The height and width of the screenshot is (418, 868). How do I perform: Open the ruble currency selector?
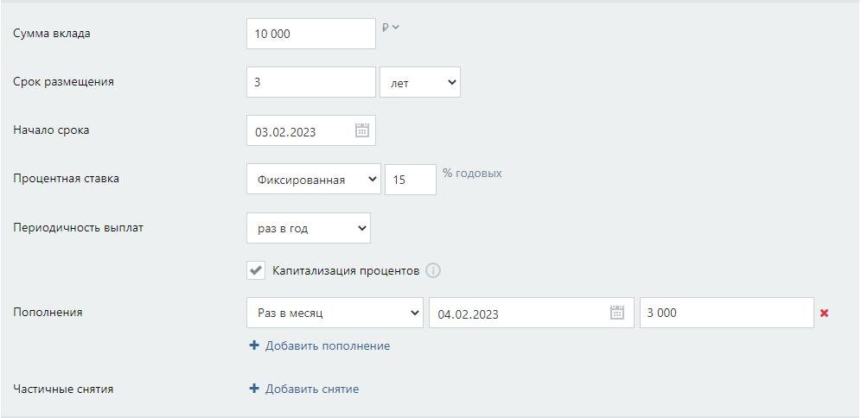390,27
